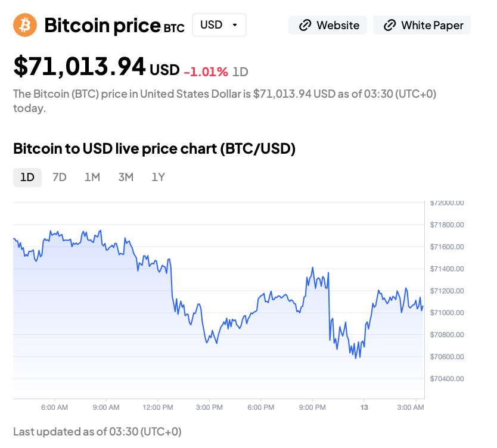Viewport: 497px width, 448px height.
Task: Show the 1M price chart
Action: pos(92,177)
